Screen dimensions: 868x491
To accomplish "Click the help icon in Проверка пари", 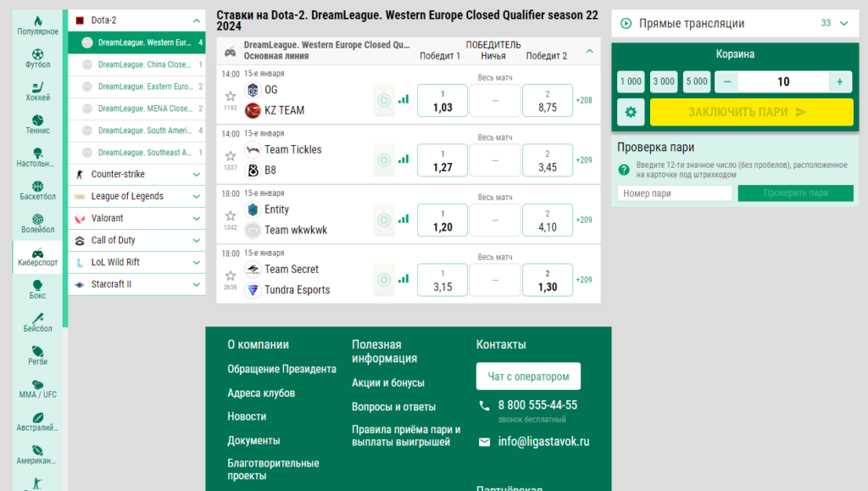I will (x=624, y=170).
